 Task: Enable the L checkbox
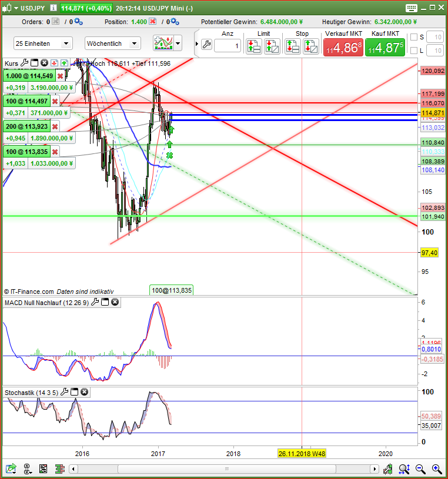[414, 51]
